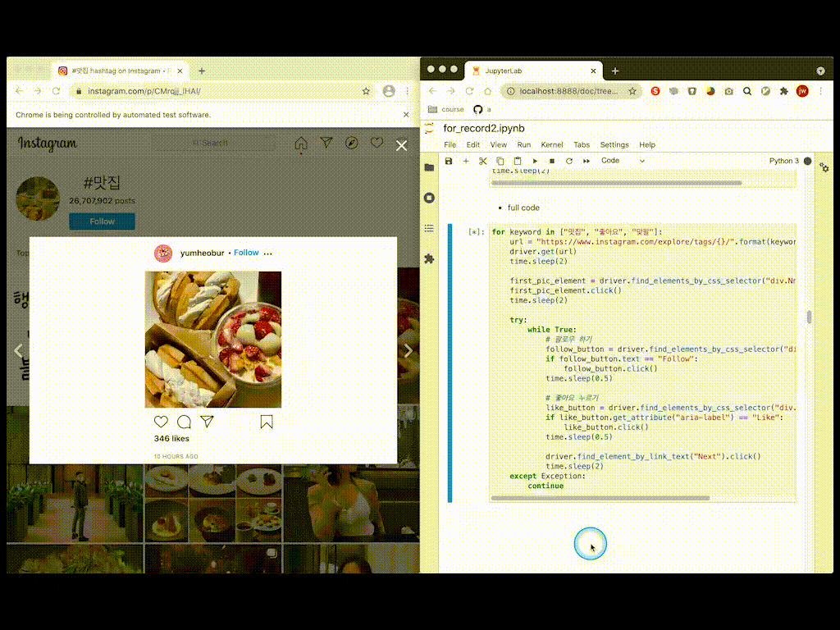The height and width of the screenshot is (630, 840).
Task: Open JupyterLab Run menu
Action: (524, 144)
